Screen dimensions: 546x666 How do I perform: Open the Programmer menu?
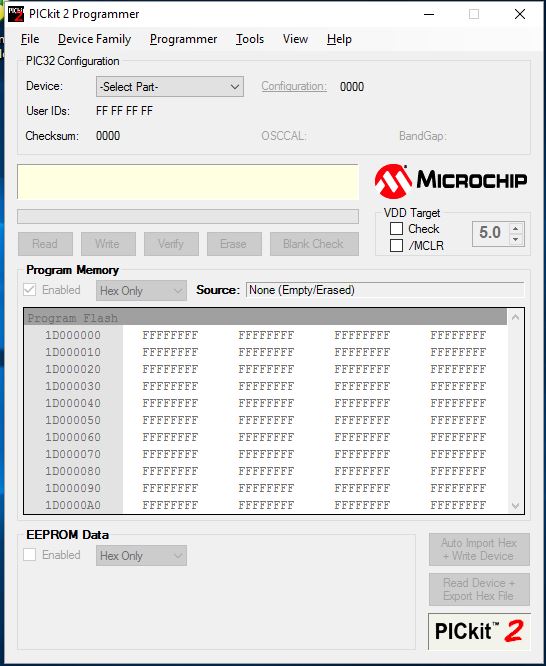pyautogui.click(x=183, y=39)
